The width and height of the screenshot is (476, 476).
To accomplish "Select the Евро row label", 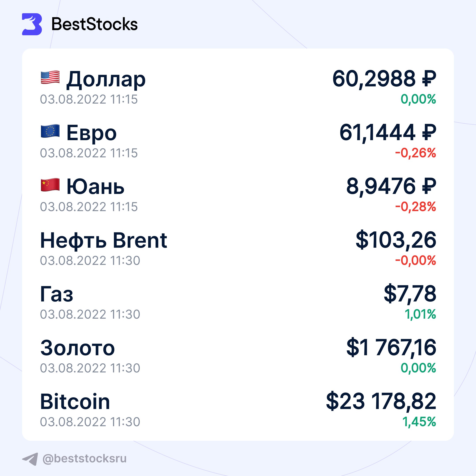I will (91, 133).
